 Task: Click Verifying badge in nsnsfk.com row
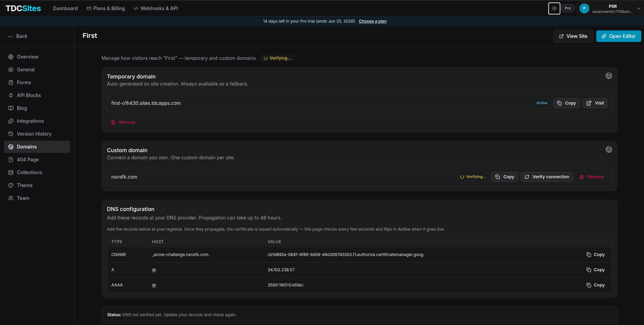coord(473,177)
